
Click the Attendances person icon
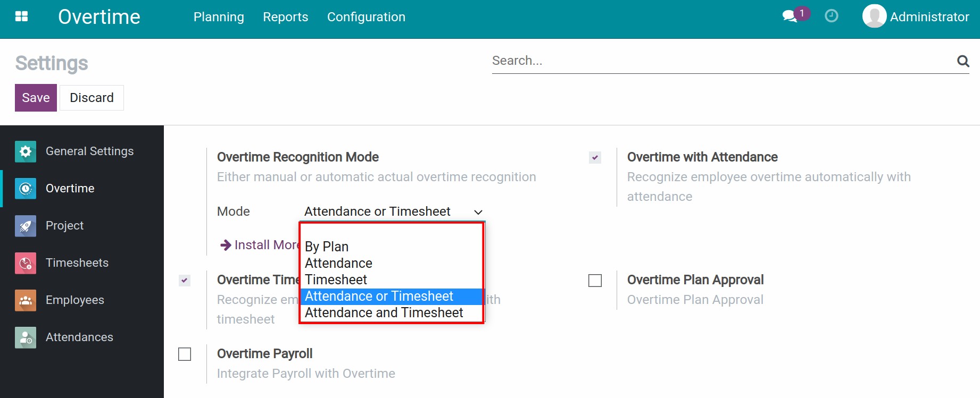coord(24,337)
